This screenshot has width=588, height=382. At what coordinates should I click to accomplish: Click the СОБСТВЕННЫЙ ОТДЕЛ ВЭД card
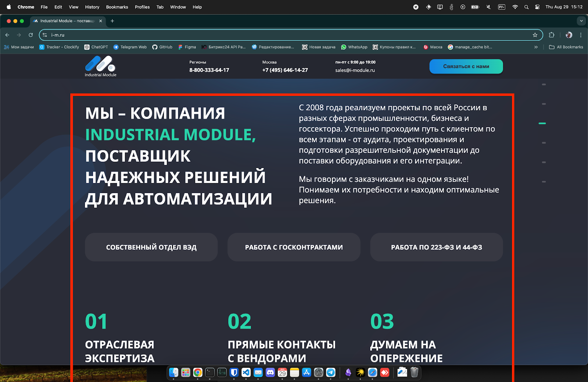point(151,247)
